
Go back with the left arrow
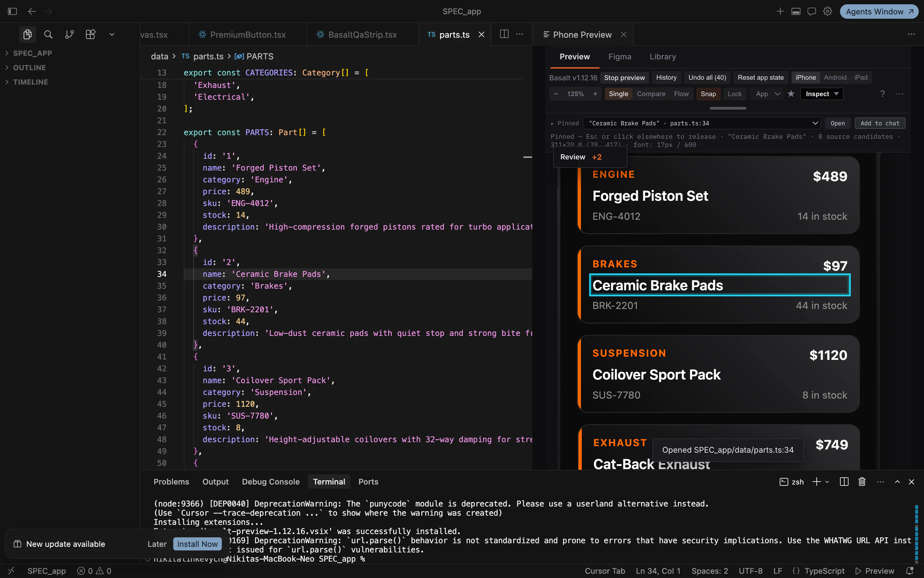(32, 11)
